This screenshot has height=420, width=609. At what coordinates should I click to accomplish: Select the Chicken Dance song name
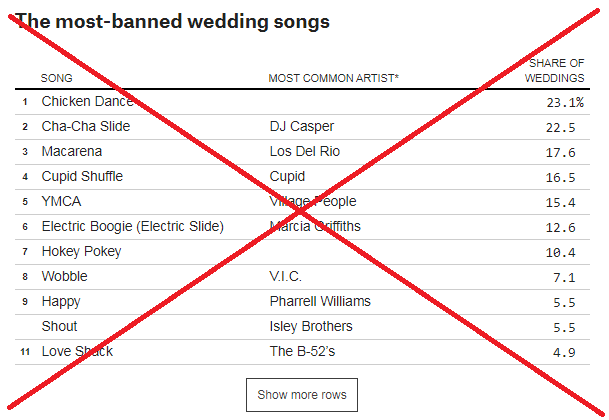87,102
